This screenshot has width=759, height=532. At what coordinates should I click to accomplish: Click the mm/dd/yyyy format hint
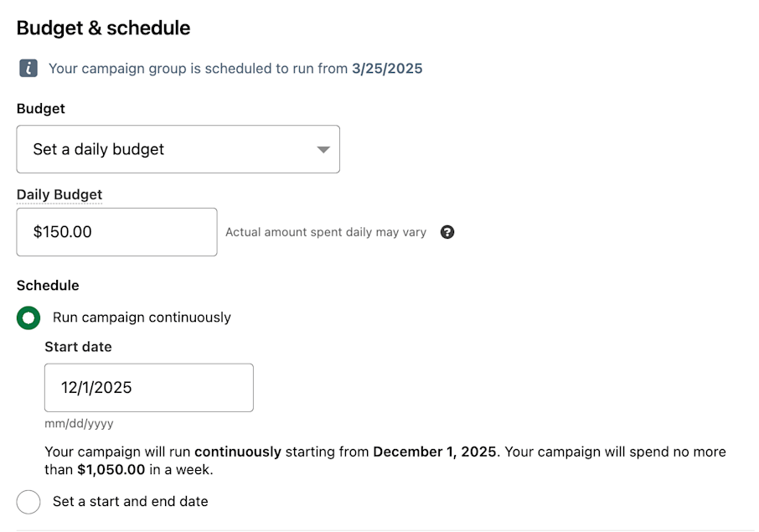point(79,424)
